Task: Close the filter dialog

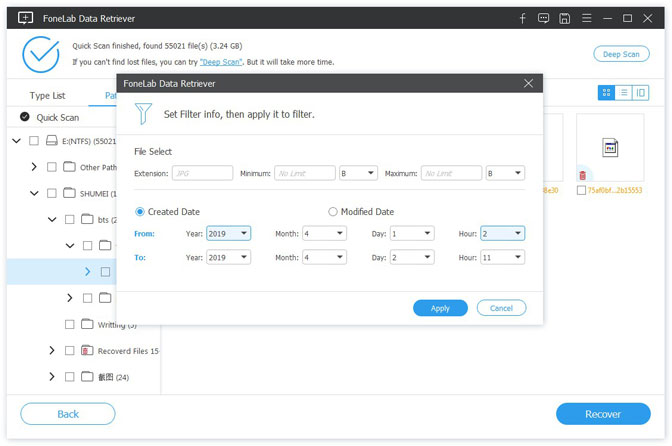Action: [x=528, y=83]
